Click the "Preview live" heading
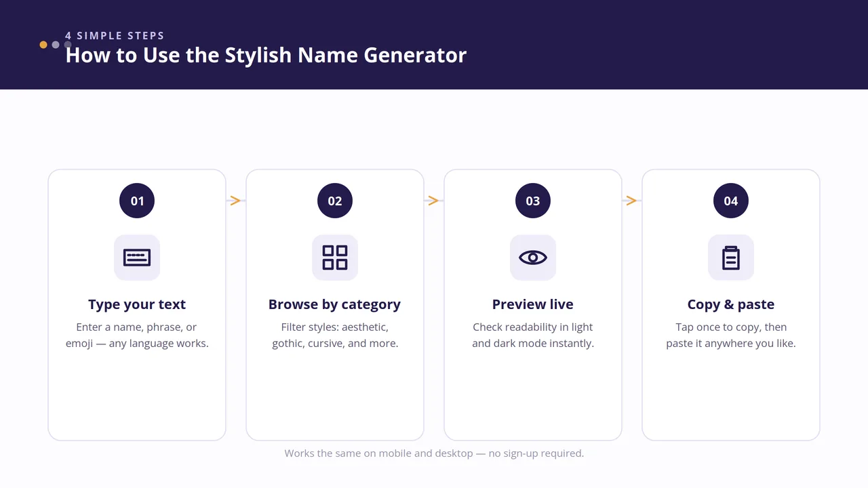868x488 pixels. pyautogui.click(x=533, y=304)
